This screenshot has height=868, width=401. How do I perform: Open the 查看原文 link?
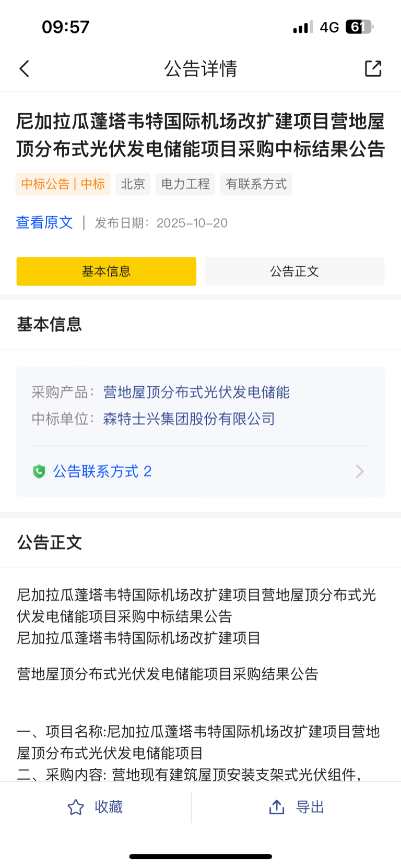click(x=44, y=223)
